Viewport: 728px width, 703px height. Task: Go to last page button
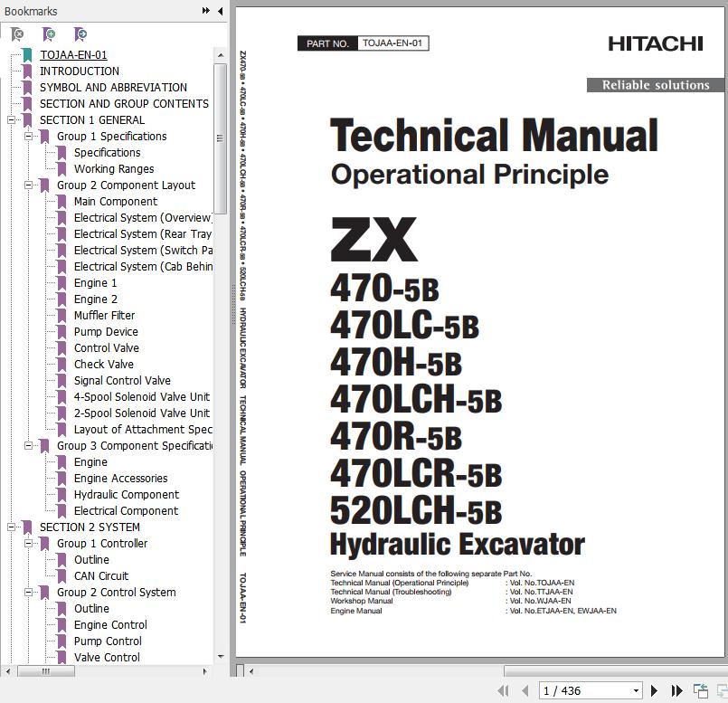pyautogui.click(x=677, y=691)
